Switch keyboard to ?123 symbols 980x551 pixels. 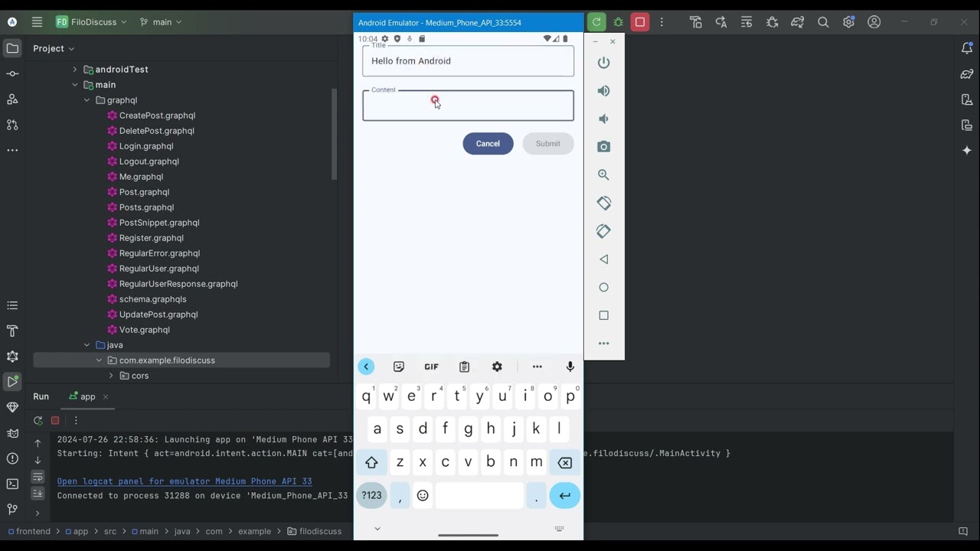[x=371, y=495]
